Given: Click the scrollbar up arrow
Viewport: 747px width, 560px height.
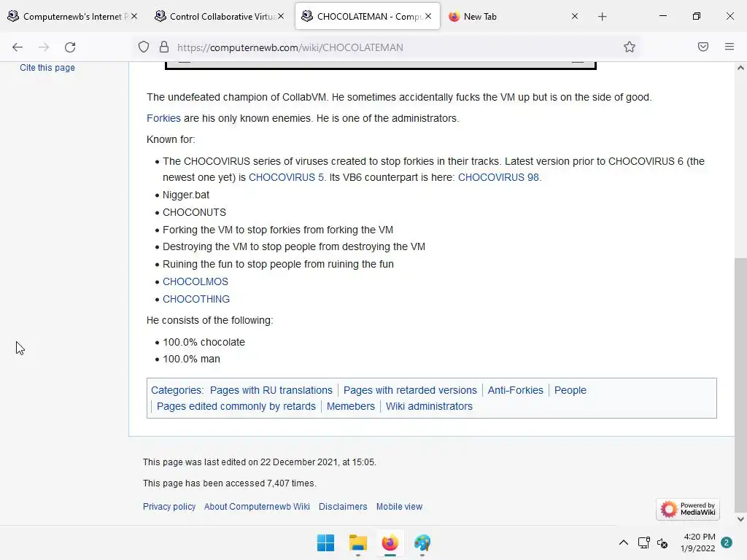Looking at the screenshot, I should 740,68.
